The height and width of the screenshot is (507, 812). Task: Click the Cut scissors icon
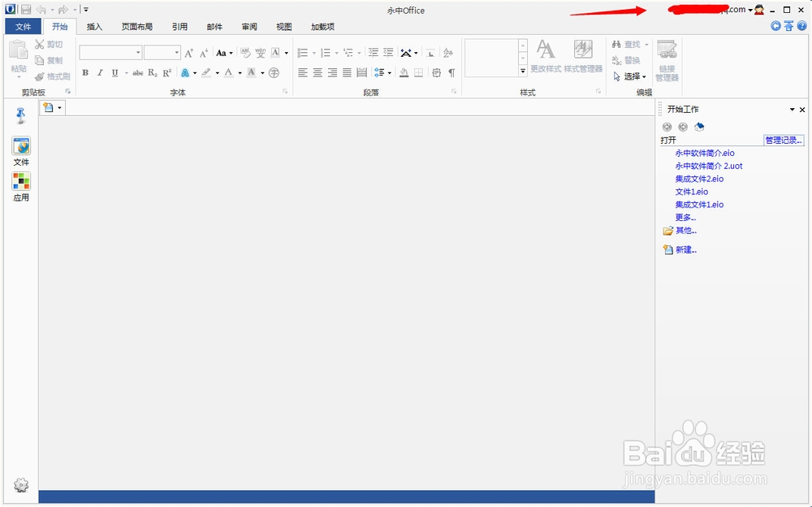(x=39, y=45)
